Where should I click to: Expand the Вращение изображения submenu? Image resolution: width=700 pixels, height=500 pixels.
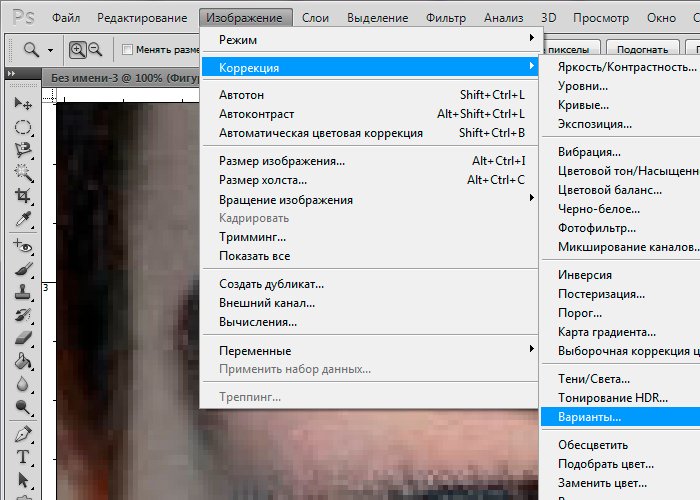370,199
